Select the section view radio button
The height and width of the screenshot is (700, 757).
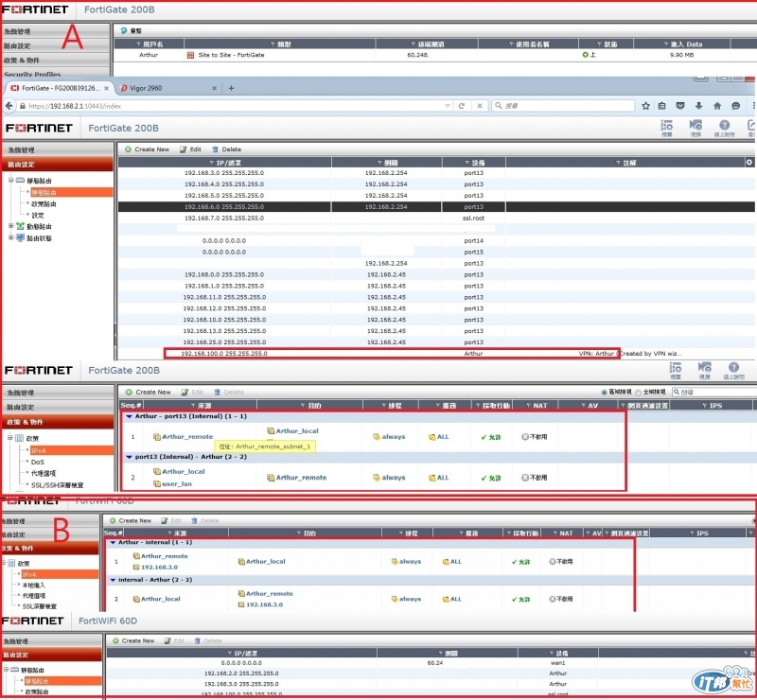point(604,392)
